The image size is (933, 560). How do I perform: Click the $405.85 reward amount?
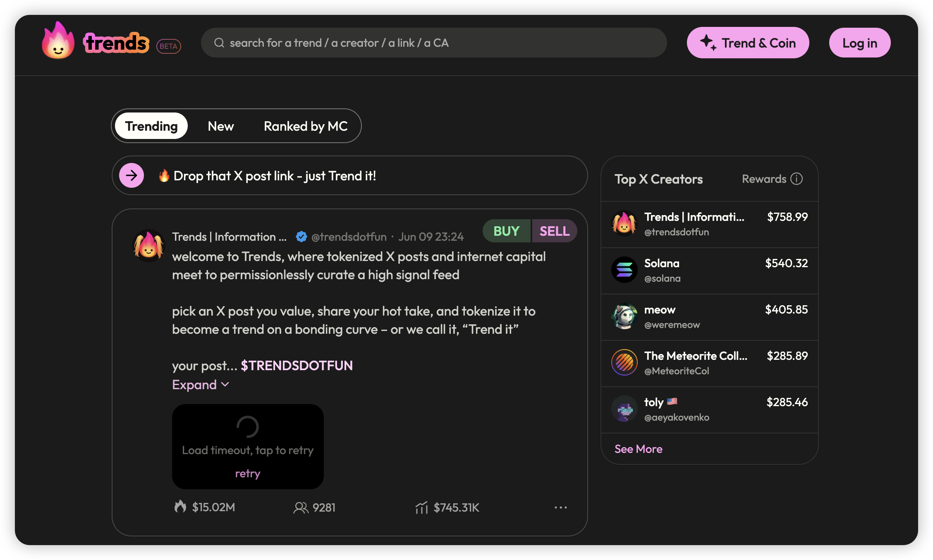tap(786, 309)
